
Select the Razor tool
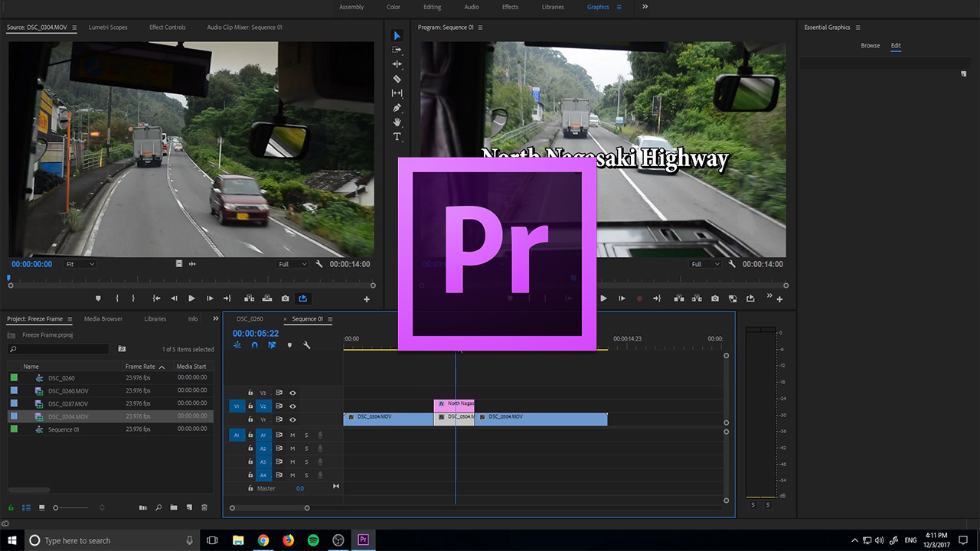tap(397, 79)
